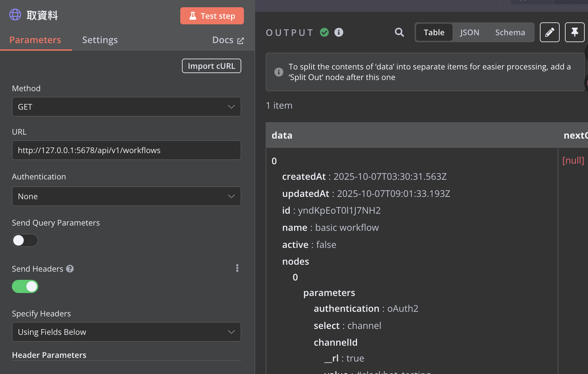
Task: Click the green success checkmark icon
Action: (x=324, y=32)
